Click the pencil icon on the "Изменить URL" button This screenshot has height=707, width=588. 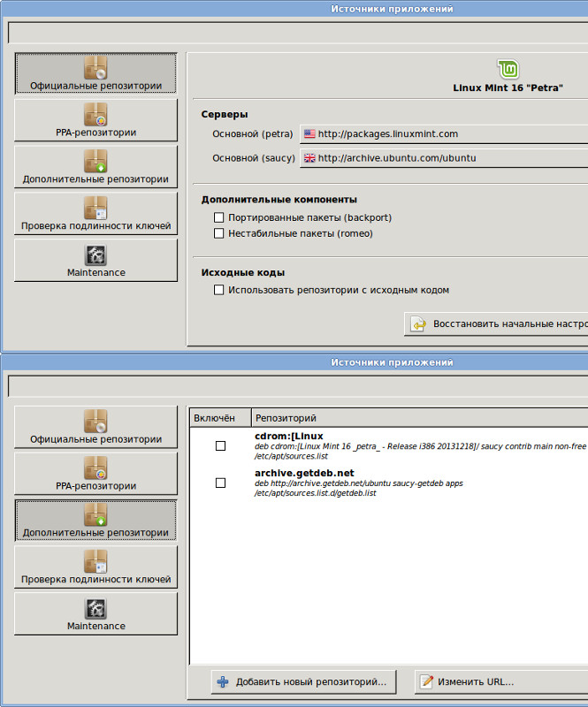[x=427, y=682]
